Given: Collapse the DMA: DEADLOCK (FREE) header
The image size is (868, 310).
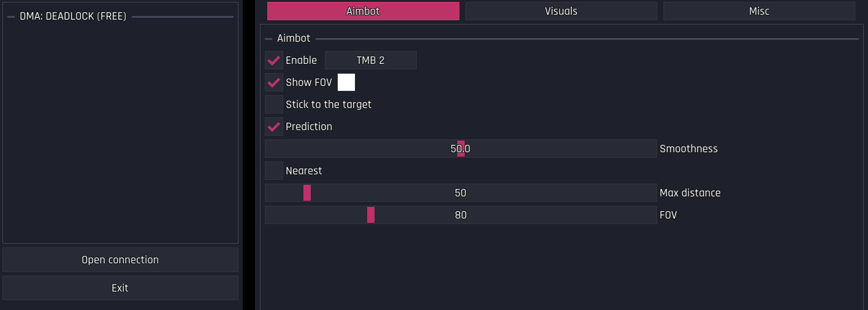Looking at the screenshot, I should [x=73, y=17].
